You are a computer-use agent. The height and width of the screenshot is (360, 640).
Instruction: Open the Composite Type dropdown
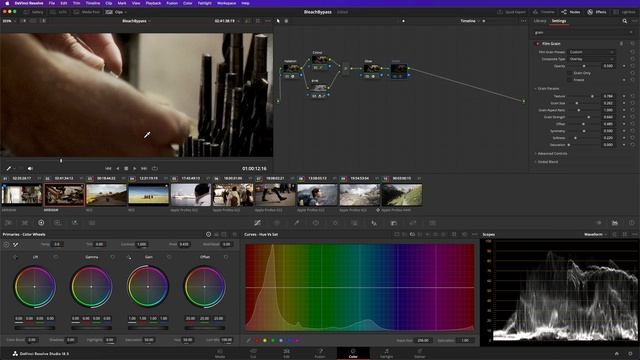(591, 59)
